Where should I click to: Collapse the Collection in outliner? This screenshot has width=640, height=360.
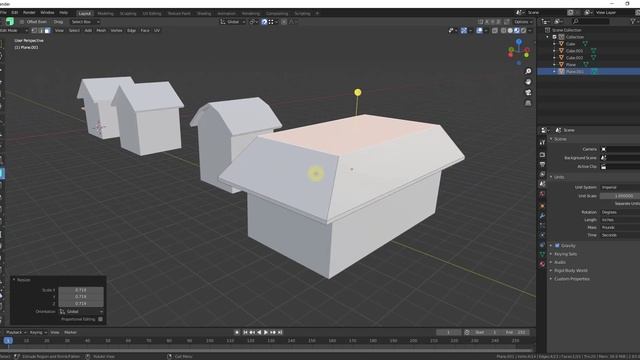[548, 37]
